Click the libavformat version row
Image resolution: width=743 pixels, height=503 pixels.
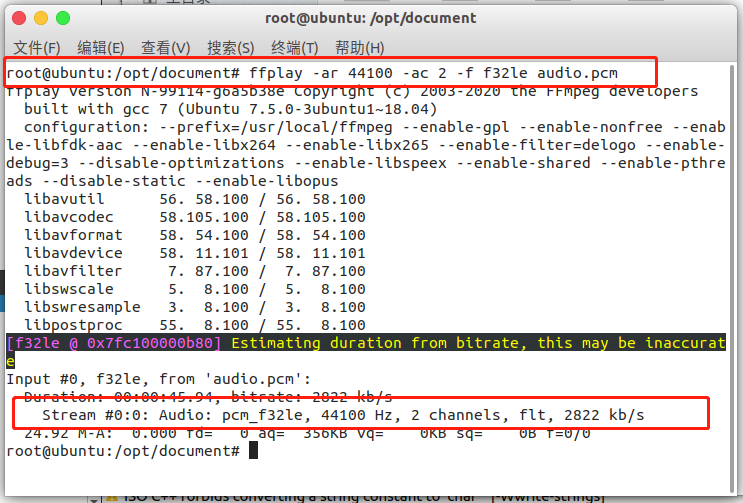pos(195,235)
